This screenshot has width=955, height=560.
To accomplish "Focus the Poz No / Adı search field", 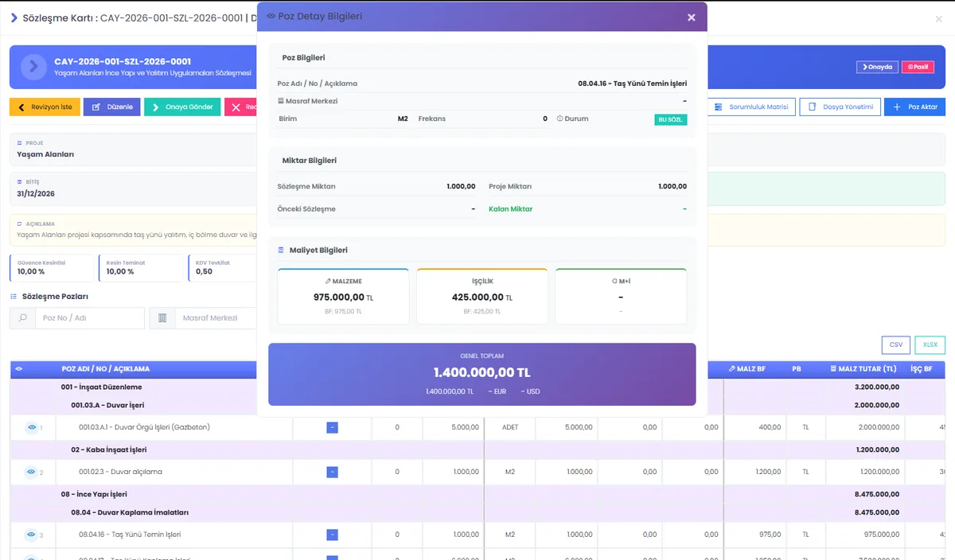I will [90, 318].
